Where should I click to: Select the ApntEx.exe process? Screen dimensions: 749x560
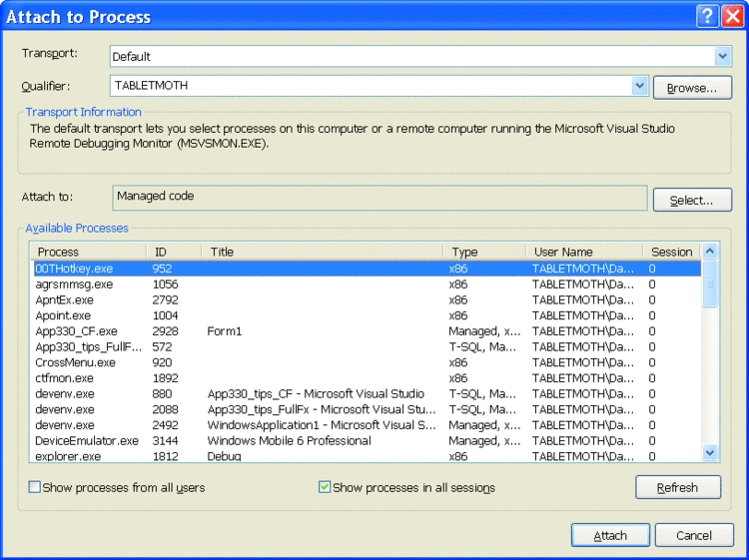(x=367, y=299)
